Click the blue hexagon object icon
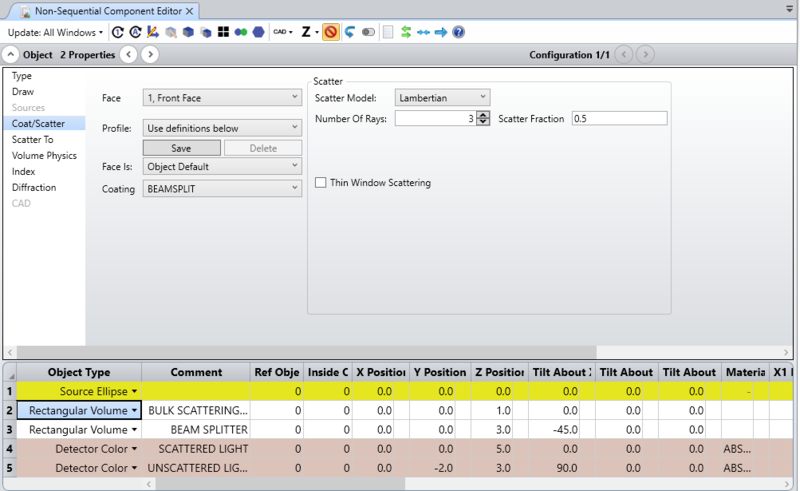800x491 pixels. pos(259,32)
